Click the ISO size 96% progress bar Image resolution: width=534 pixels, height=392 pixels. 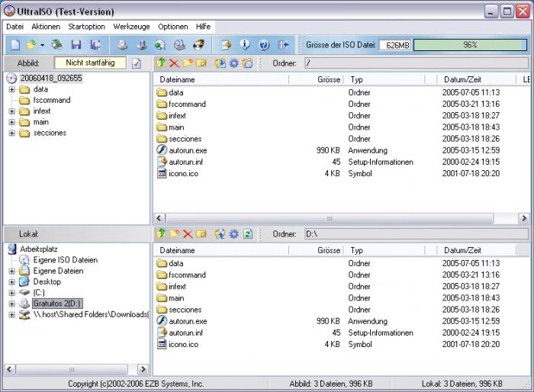tap(469, 46)
